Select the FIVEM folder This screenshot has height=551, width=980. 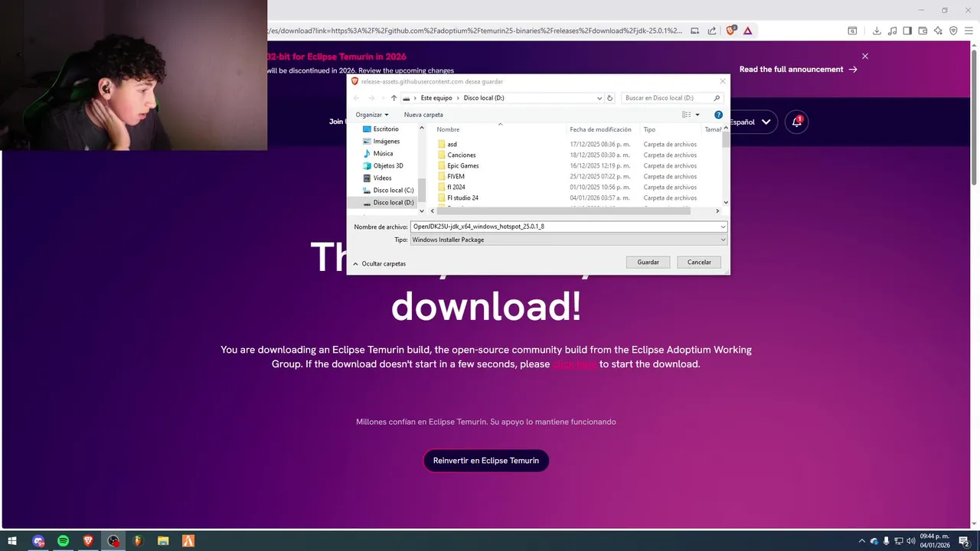456,177
